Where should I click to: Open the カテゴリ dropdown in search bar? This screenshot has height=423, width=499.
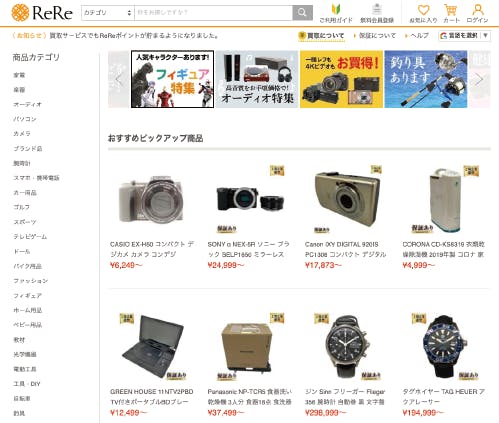coord(108,13)
